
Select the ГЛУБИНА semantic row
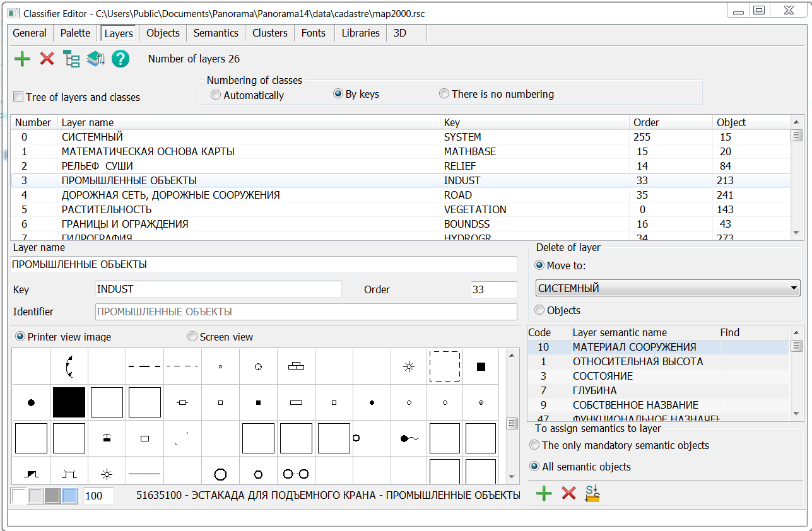(658, 390)
